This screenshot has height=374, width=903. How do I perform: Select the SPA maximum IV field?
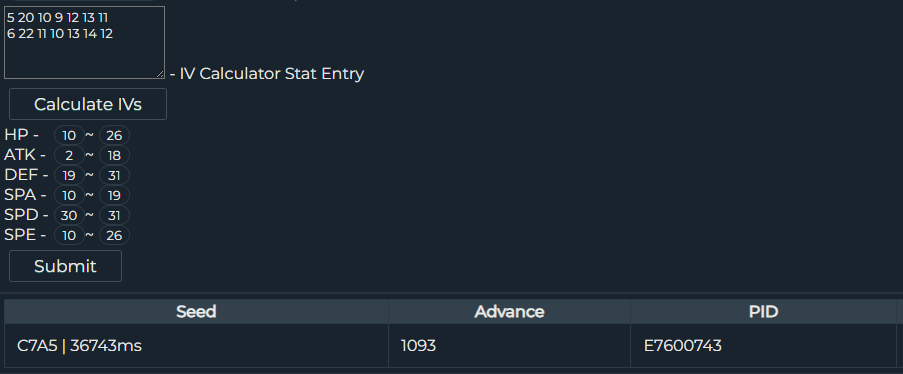point(114,195)
